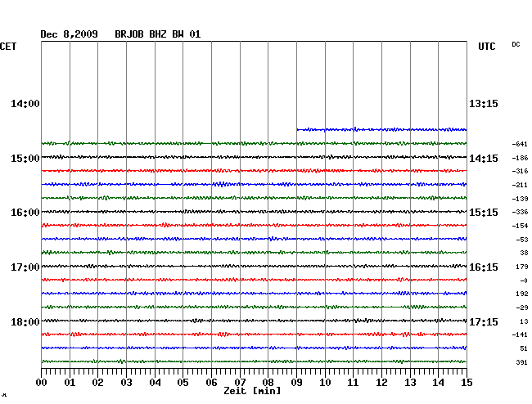Click the '13' minute axis label

[x=410, y=383]
